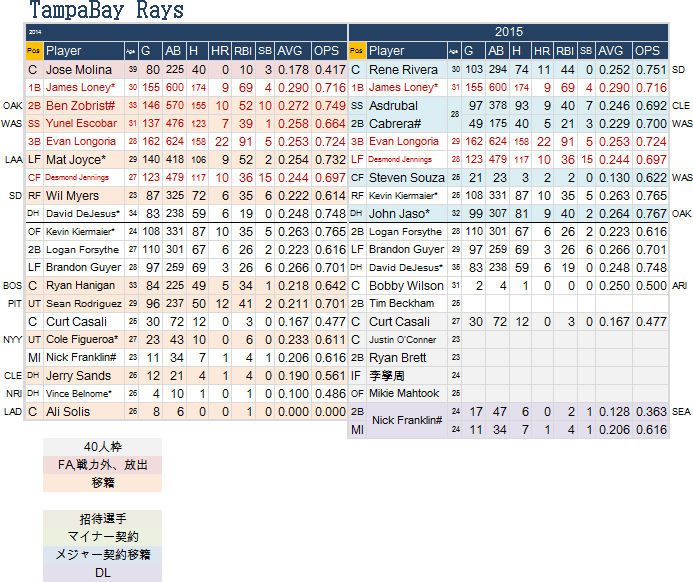Select the 2014 table AVG header
Image resolution: width=693 pixels, height=582 pixels.
[293, 51]
